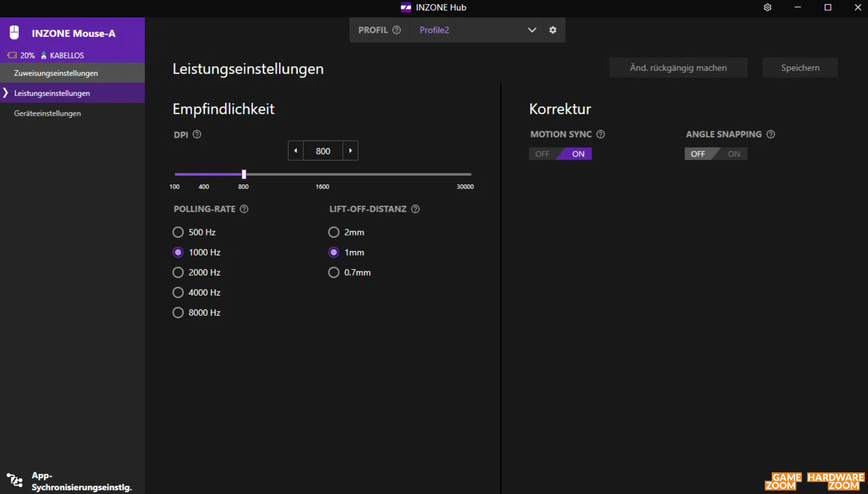Set Angle Snapping to OFF

point(698,154)
